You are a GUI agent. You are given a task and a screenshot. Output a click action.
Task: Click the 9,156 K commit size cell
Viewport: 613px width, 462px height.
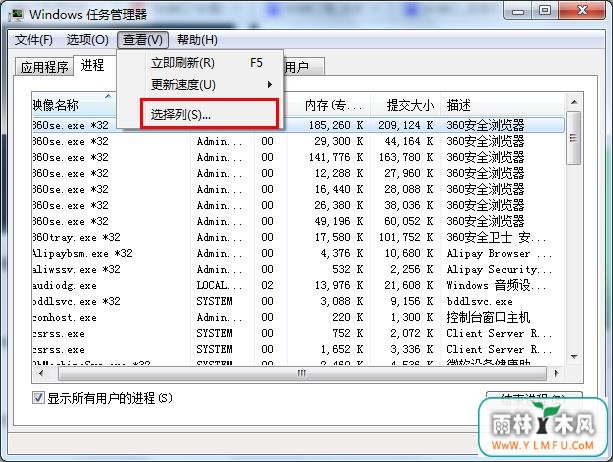pyautogui.click(x=412, y=301)
